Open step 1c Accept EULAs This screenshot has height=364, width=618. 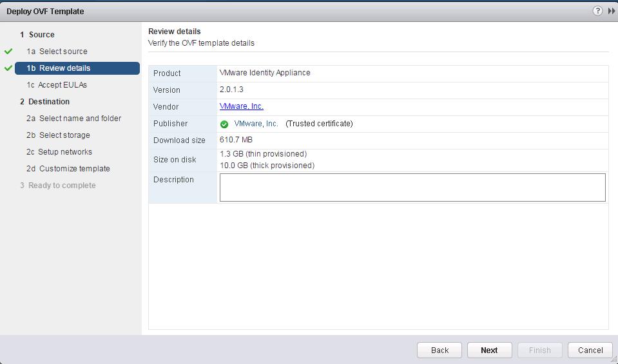56,84
